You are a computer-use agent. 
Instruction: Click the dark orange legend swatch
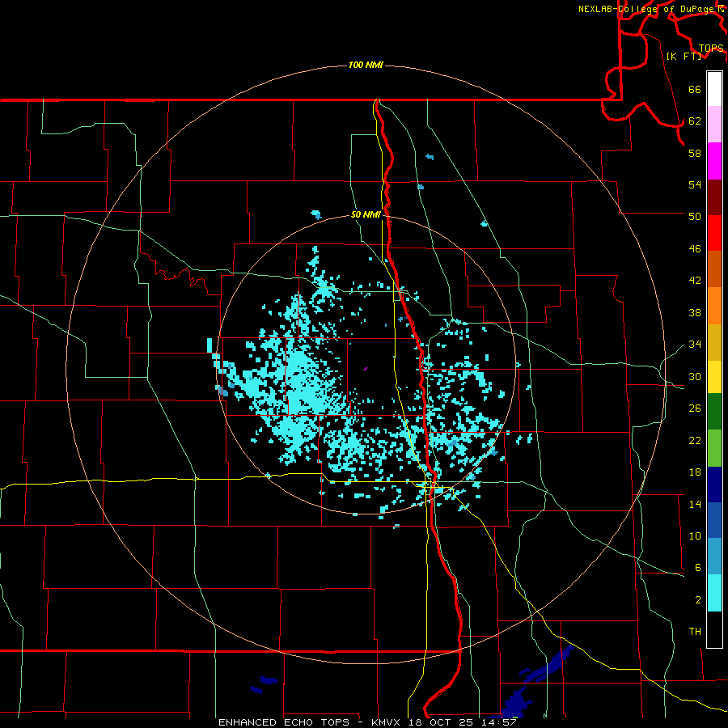click(714, 269)
